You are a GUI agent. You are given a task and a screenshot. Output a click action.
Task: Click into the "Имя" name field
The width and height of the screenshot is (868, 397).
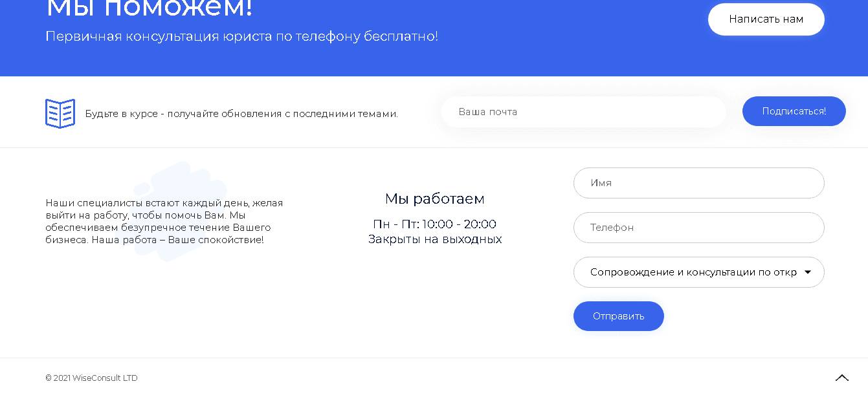[698, 183]
